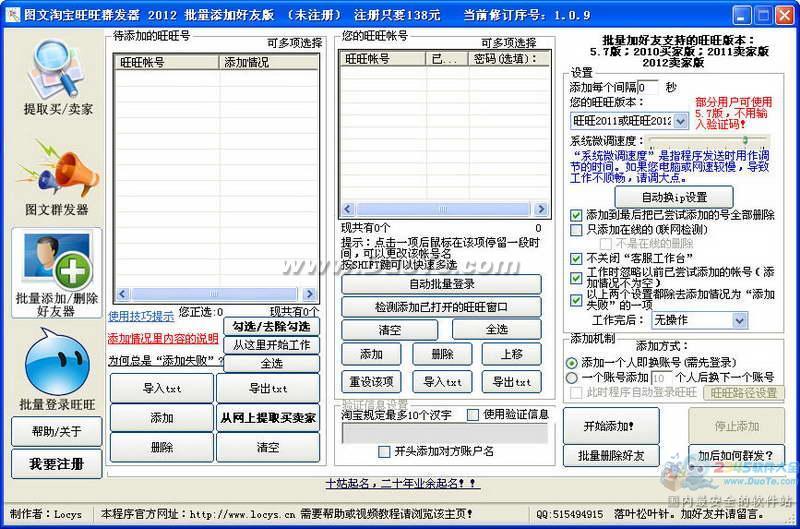800x529 pixels.
Task: Click 添加 under 待添加的旺旺号 list
Action: coord(162,418)
